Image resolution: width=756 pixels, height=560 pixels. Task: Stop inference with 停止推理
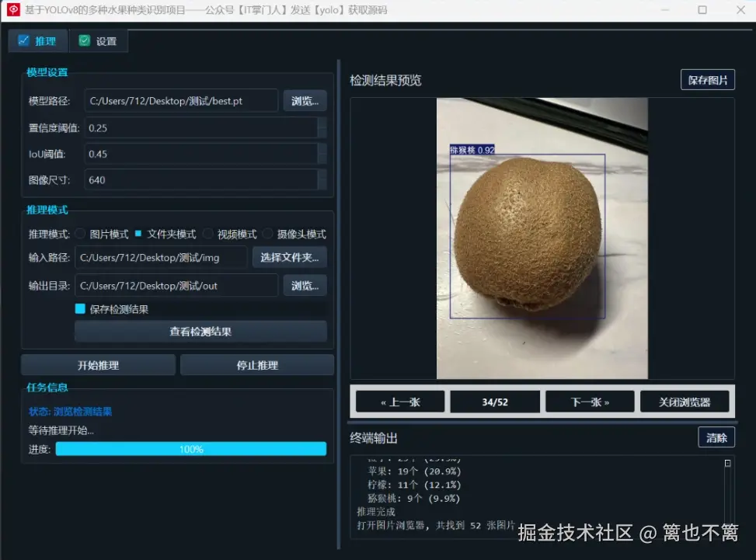point(257,364)
